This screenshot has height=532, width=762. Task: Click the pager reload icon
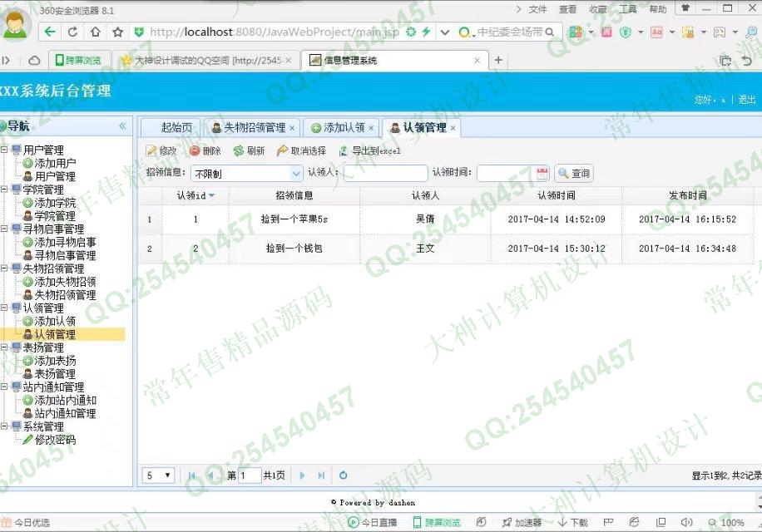[343, 475]
